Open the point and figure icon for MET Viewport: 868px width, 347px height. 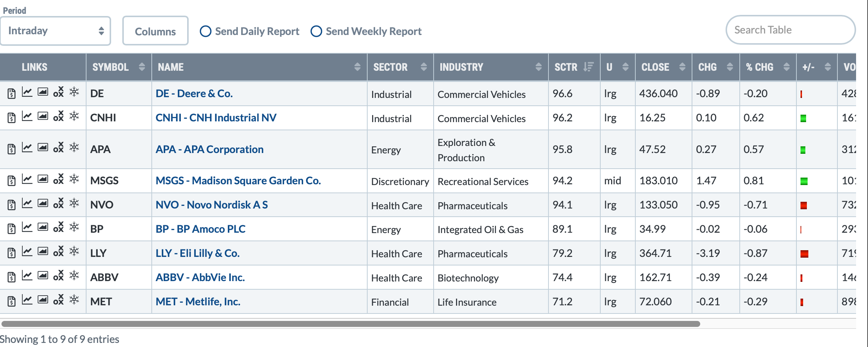(x=59, y=300)
